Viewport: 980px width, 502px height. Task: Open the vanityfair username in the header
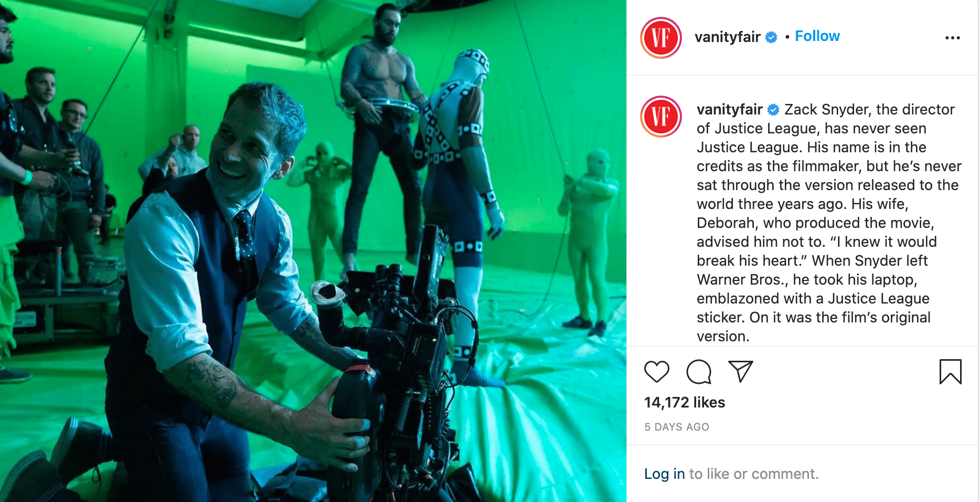click(x=727, y=37)
